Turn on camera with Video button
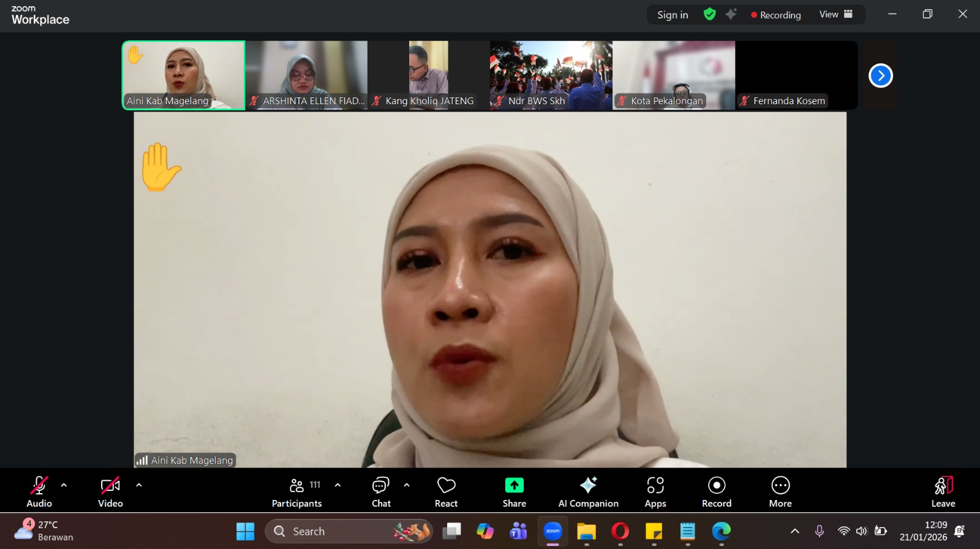The image size is (980, 549). click(110, 492)
